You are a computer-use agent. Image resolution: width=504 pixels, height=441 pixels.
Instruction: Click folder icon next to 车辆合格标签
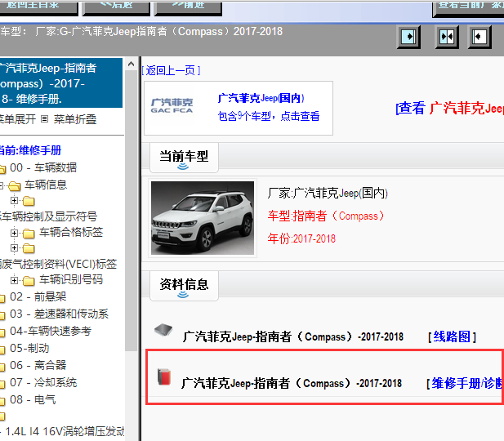coord(29,233)
